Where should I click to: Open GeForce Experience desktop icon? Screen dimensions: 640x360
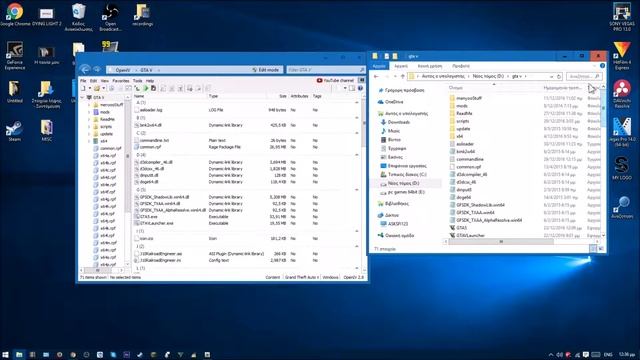click(x=15, y=55)
